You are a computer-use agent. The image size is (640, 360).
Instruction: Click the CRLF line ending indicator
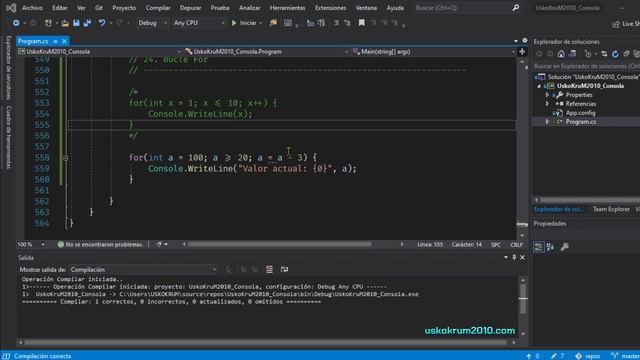point(516,244)
